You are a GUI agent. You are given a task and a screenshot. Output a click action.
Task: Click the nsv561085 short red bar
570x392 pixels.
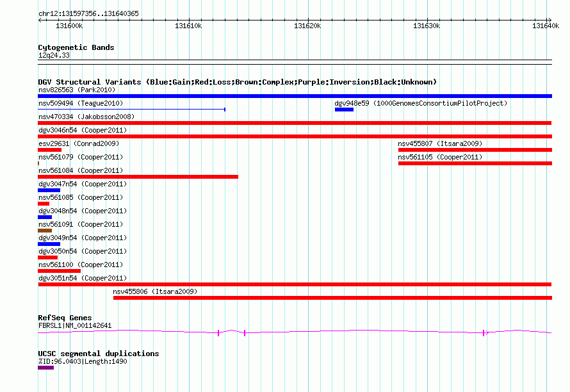pos(44,204)
